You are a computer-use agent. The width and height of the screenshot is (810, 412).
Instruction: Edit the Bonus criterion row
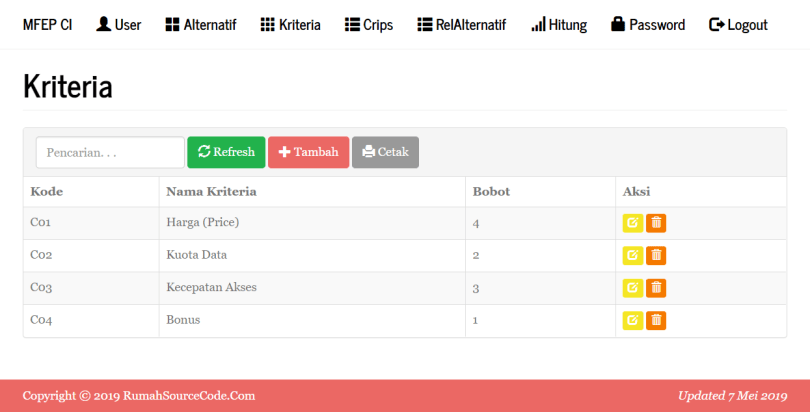coord(632,320)
